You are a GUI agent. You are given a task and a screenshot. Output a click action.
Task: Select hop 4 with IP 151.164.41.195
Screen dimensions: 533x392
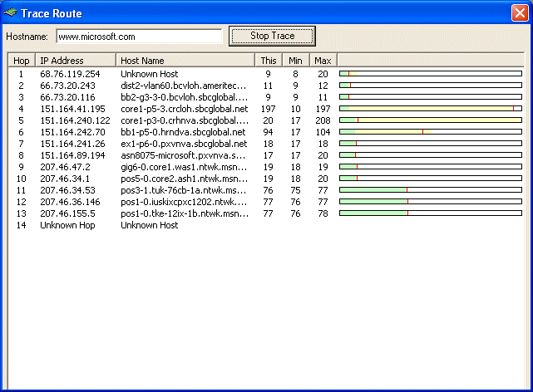pos(72,109)
